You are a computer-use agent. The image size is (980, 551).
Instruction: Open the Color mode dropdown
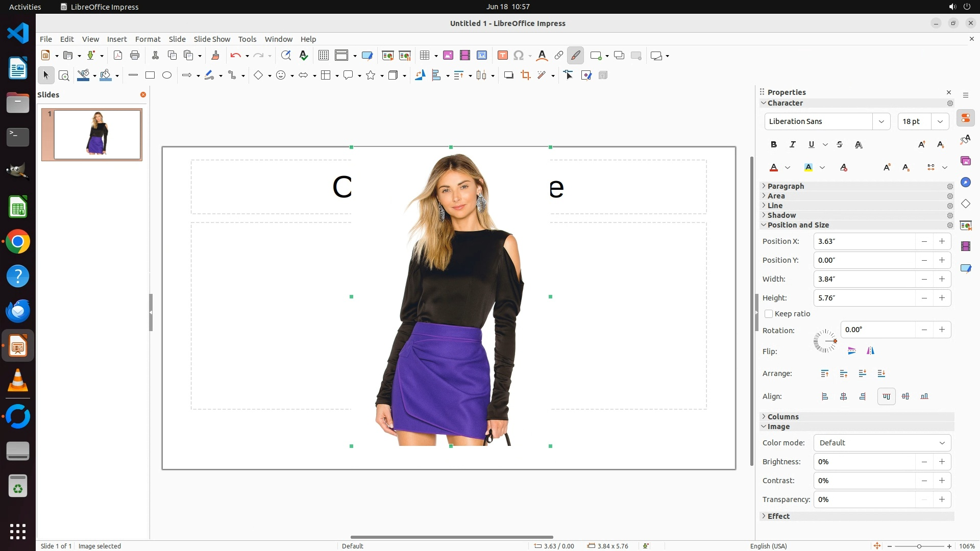click(882, 443)
